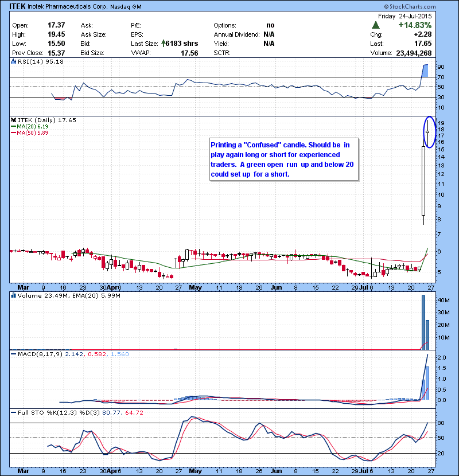The image size is (459, 476).
Task: Click the red MA(50) 5.89 legend entry
Action: [x=29, y=132]
